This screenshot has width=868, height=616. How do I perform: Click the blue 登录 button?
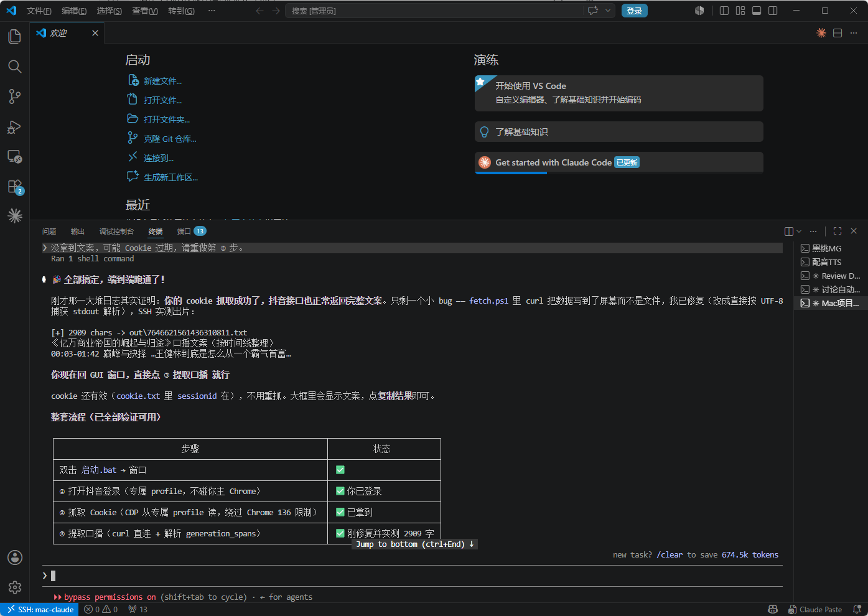click(634, 11)
